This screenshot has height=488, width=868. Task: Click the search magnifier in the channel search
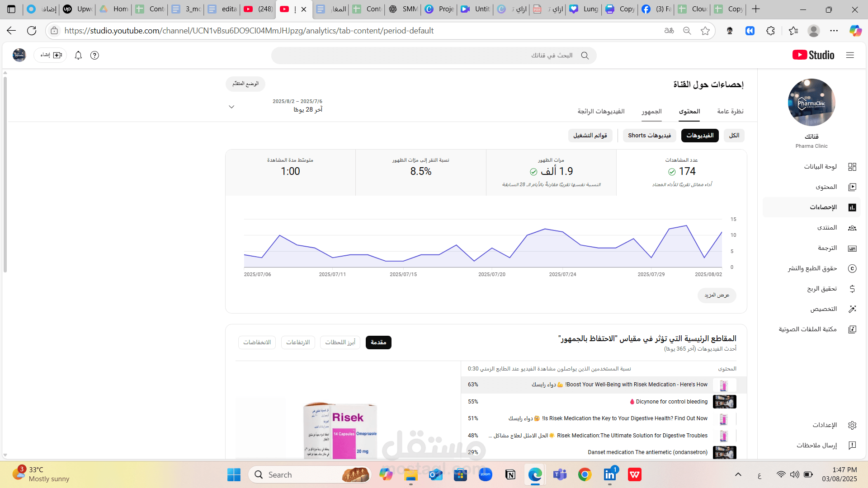[x=585, y=56]
